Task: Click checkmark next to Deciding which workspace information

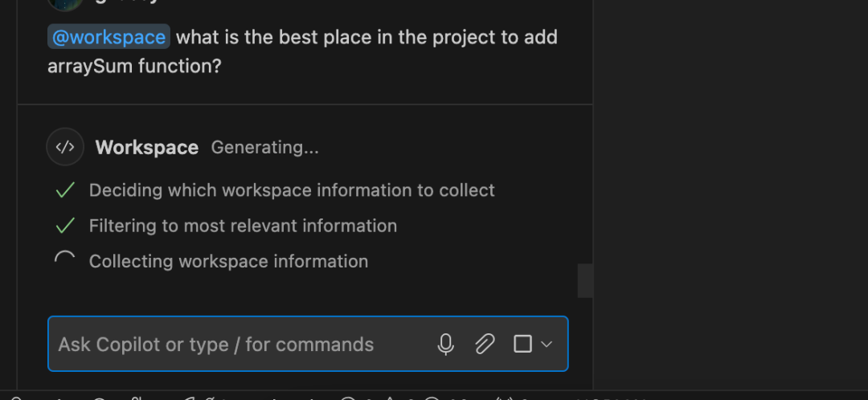Action: click(65, 190)
